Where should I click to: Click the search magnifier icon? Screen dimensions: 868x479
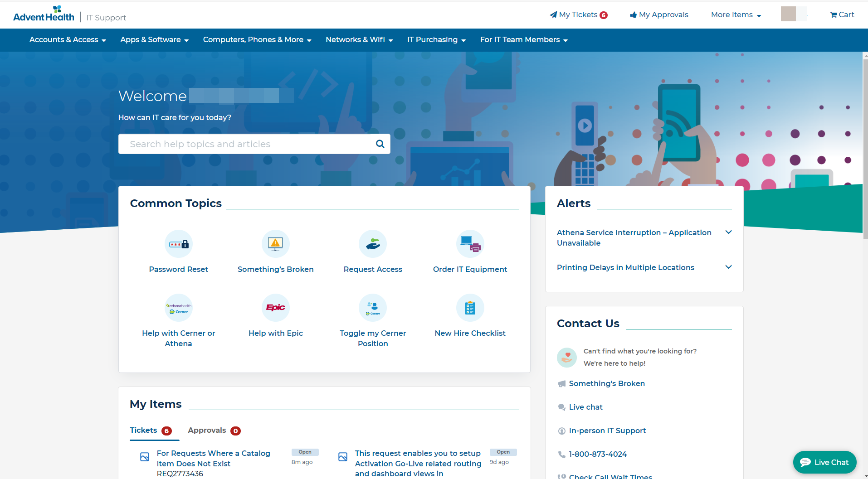tap(380, 144)
